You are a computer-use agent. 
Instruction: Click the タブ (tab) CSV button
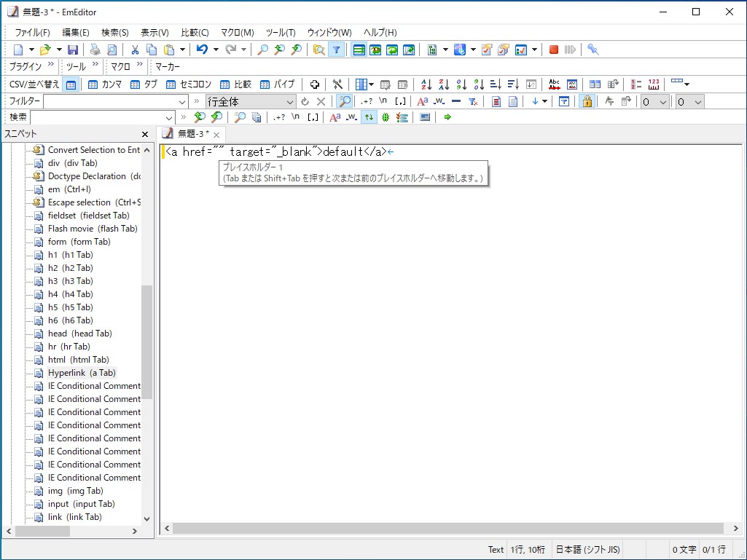coord(144,84)
